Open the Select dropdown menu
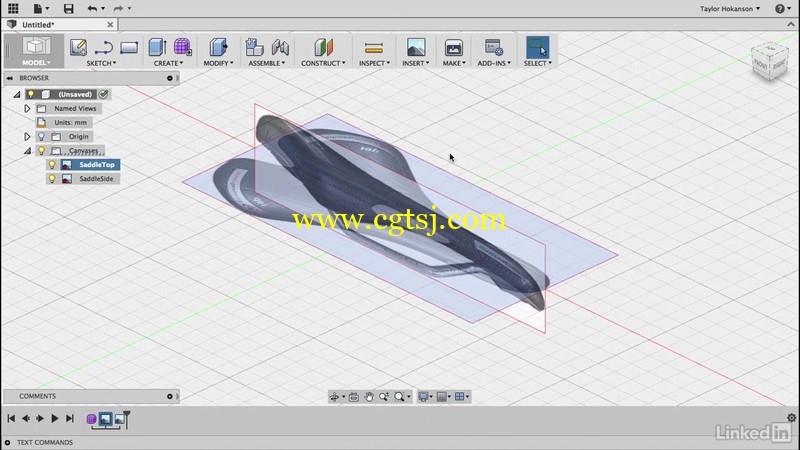 click(537, 63)
